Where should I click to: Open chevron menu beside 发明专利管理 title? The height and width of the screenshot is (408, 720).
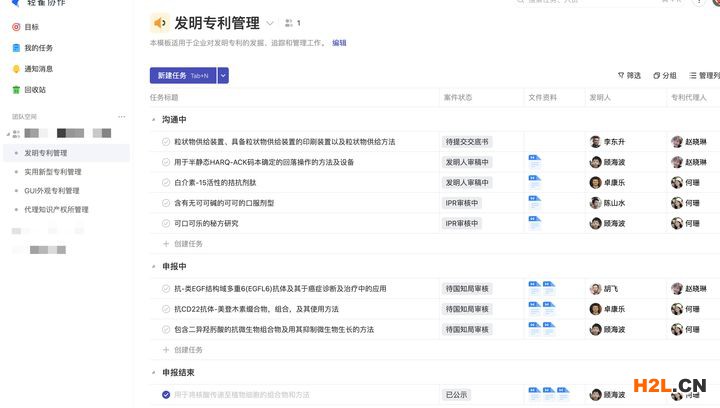(270, 23)
